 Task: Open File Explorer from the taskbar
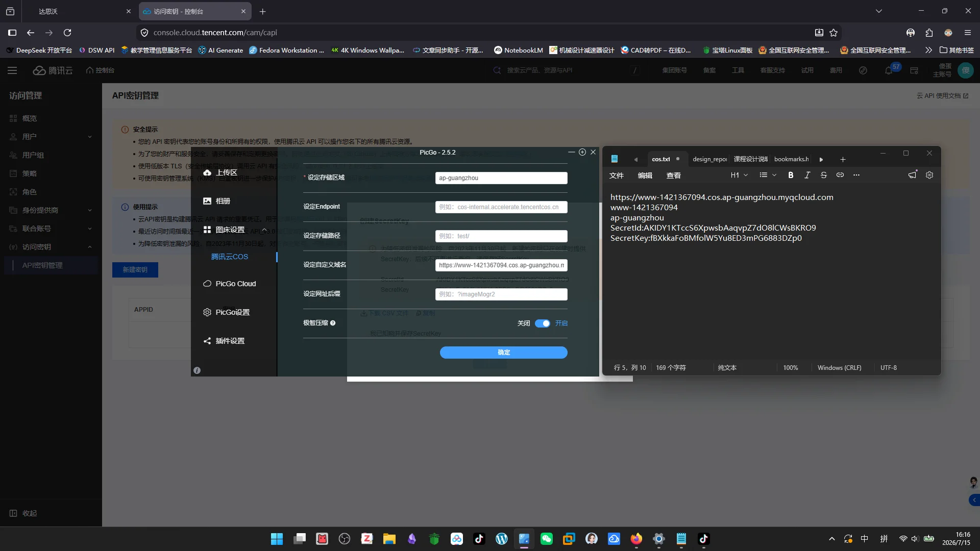click(389, 539)
